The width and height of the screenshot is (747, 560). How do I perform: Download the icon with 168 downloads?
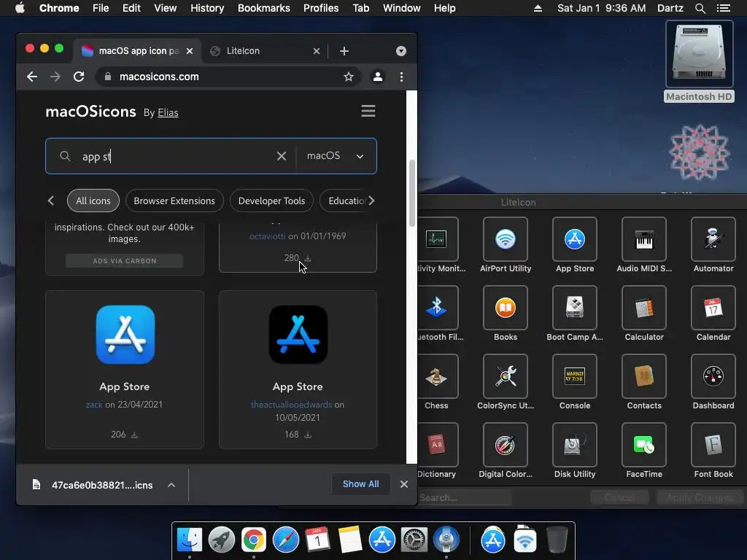(308, 435)
